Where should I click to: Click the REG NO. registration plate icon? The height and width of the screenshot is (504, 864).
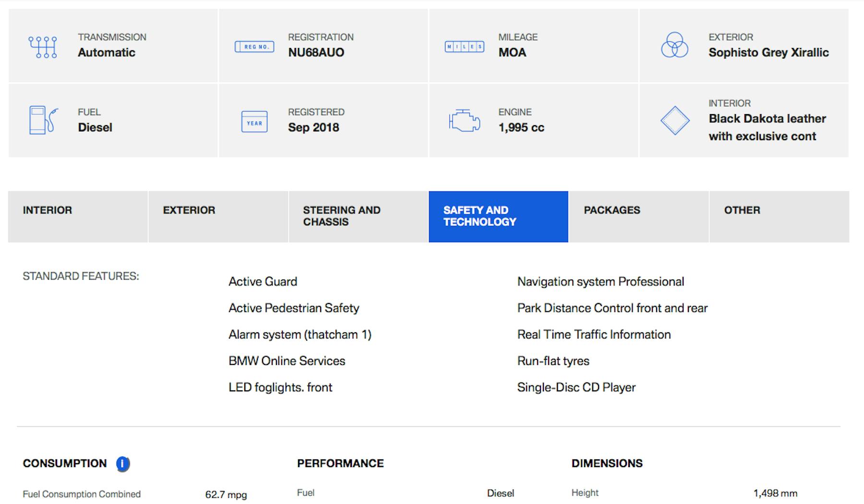pos(254,47)
